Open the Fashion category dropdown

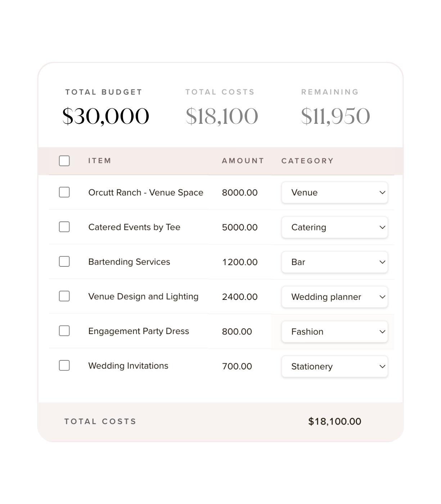(334, 332)
